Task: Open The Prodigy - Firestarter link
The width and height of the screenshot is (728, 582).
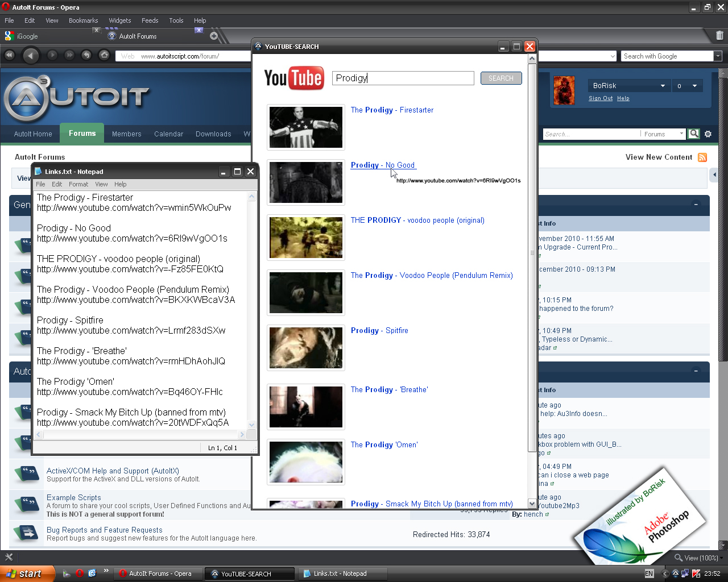Action: tap(392, 110)
